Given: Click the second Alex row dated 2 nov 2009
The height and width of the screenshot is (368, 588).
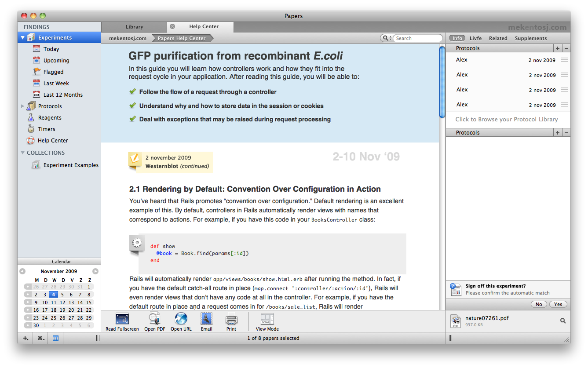Looking at the screenshot, I should [x=508, y=75].
